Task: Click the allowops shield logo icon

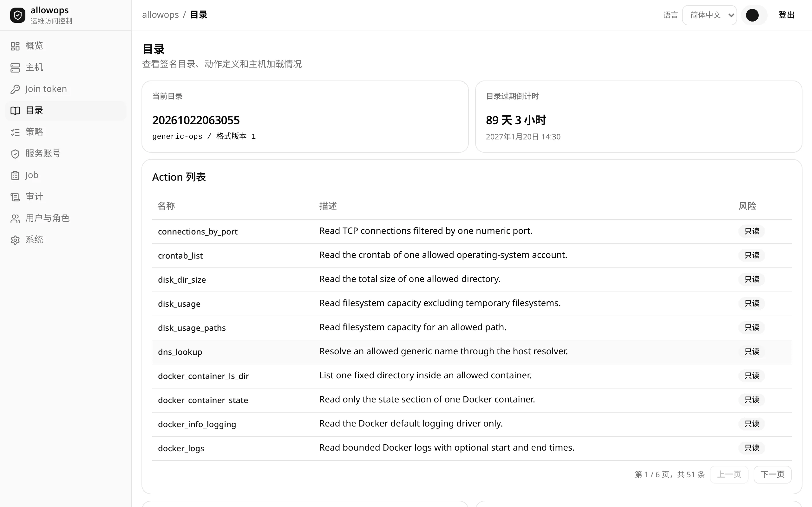Action: pyautogui.click(x=17, y=15)
